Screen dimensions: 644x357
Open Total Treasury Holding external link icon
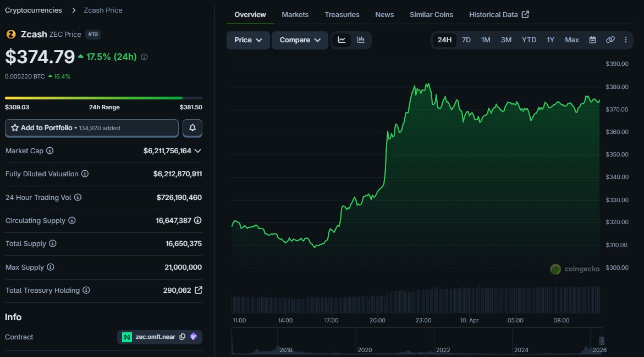point(198,290)
